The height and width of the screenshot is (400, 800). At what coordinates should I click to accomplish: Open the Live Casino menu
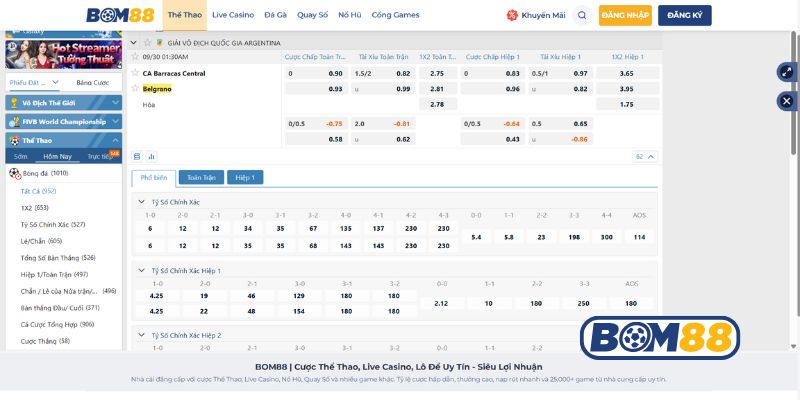pos(234,15)
